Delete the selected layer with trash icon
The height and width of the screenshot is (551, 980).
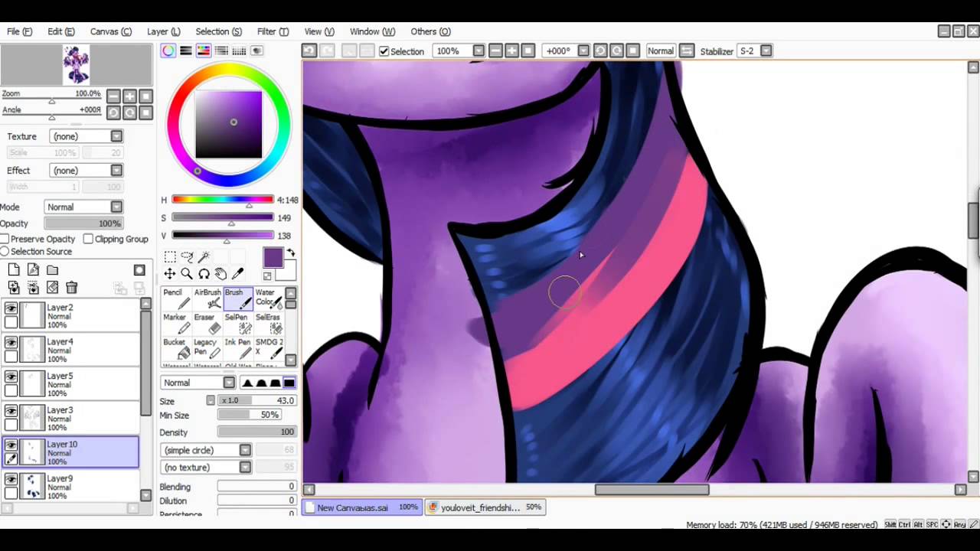(x=71, y=287)
